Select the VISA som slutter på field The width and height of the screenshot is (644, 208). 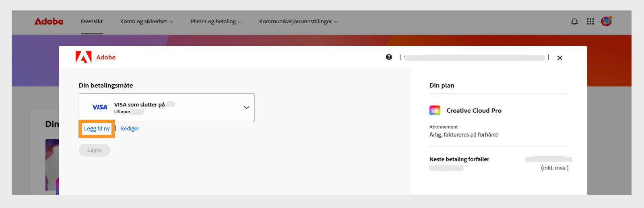(x=167, y=108)
